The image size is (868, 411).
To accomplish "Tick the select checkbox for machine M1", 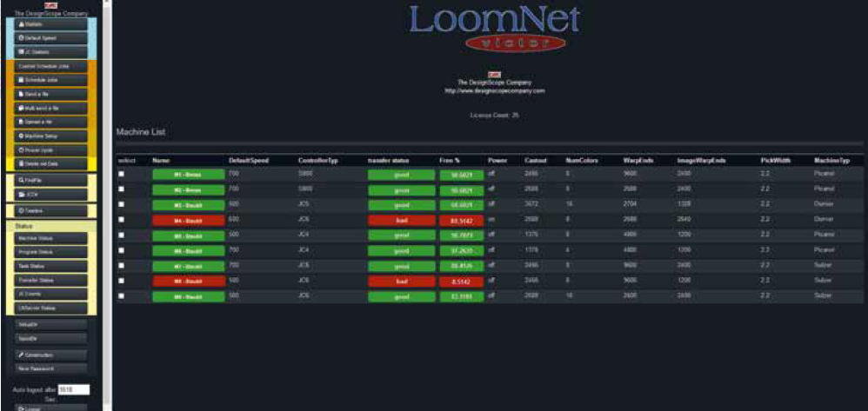I will (x=121, y=174).
